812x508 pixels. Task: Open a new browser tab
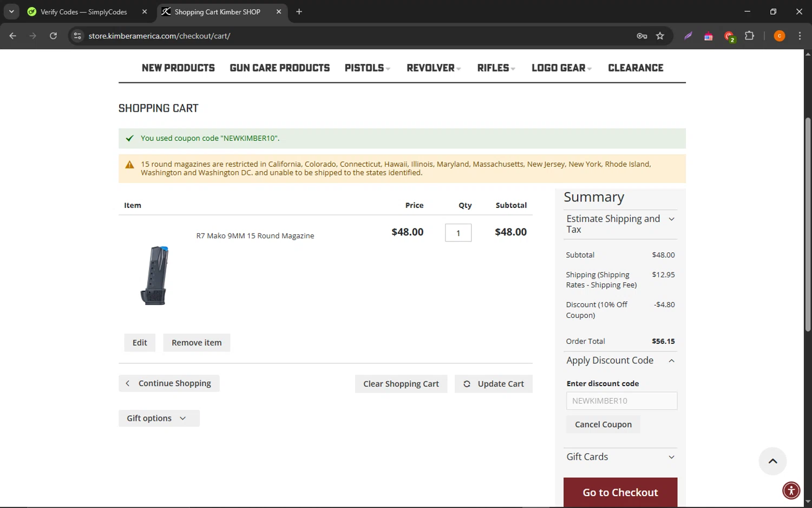(x=299, y=11)
